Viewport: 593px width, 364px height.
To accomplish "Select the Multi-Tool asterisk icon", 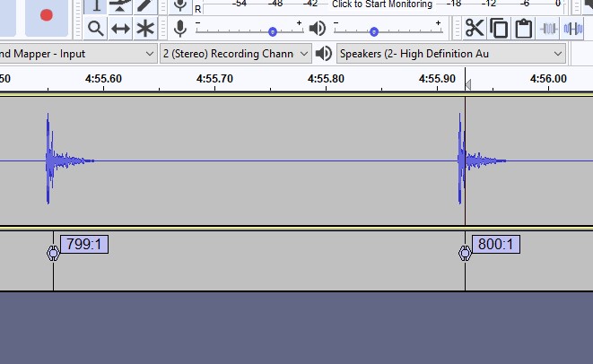I will [x=145, y=29].
